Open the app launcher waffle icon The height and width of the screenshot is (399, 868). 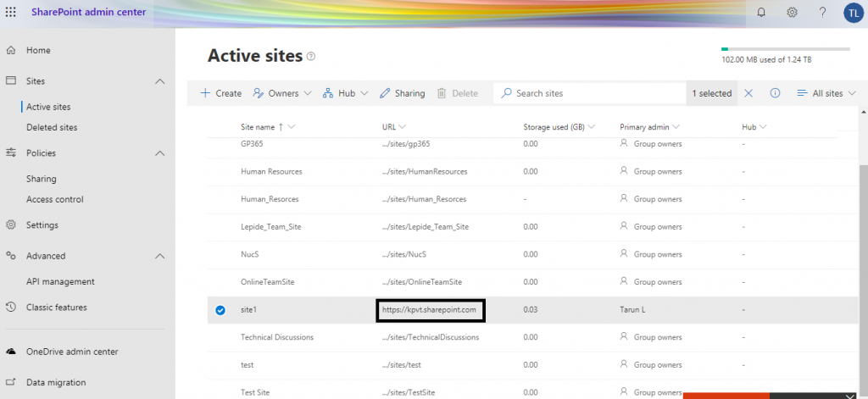coord(11,12)
